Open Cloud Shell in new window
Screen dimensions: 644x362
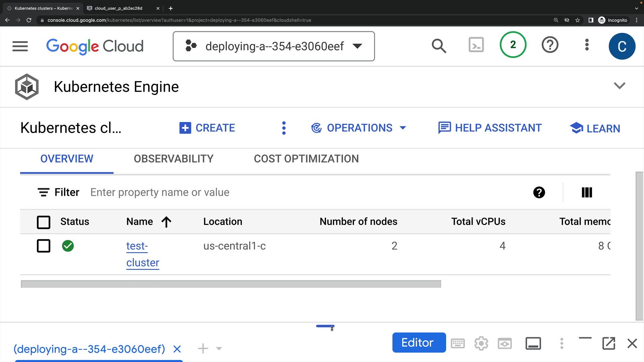click(608, 343)
